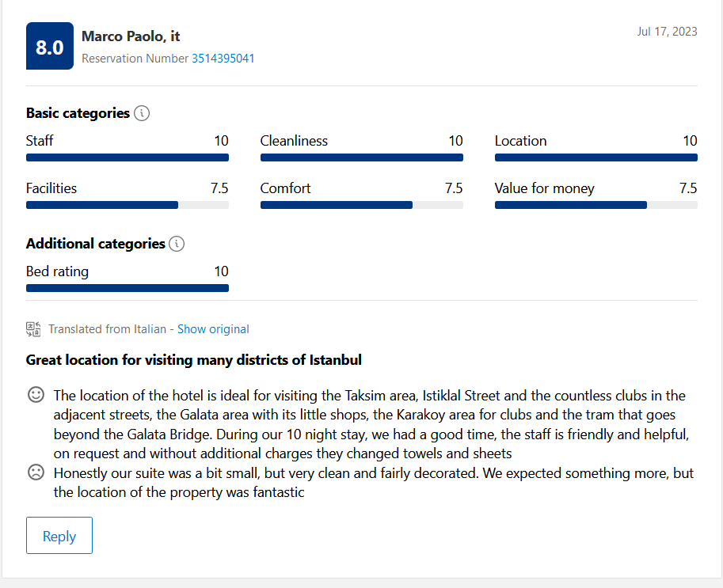
Task: Click the Basic categories heading
Action: 78,113
